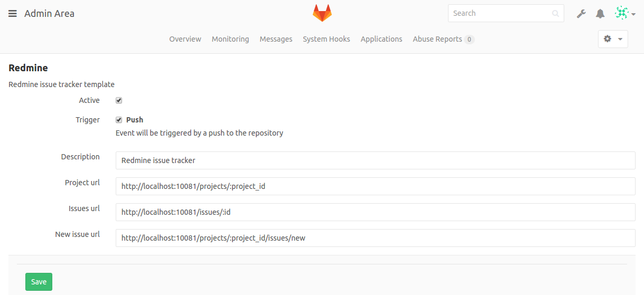Click the Abuse Reports count badge
The height and width of the screenshot is (295, 644).
(x=469, y=39)
